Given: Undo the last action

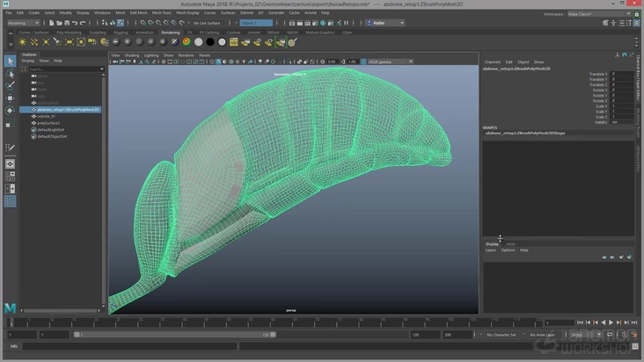Looking at the screenshot, I should pos(75,23).
